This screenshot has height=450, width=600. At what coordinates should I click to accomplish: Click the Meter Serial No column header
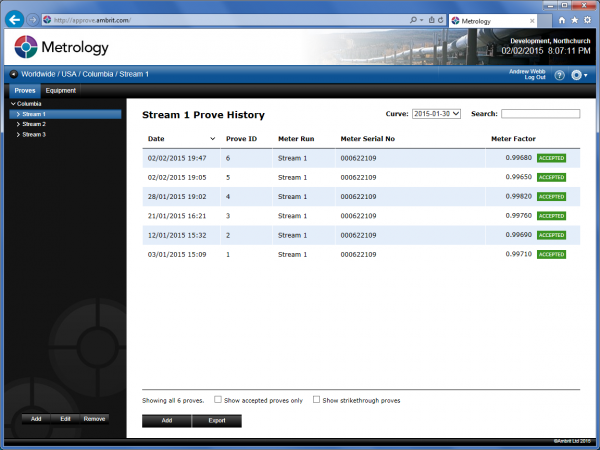(x=368, y=139)
